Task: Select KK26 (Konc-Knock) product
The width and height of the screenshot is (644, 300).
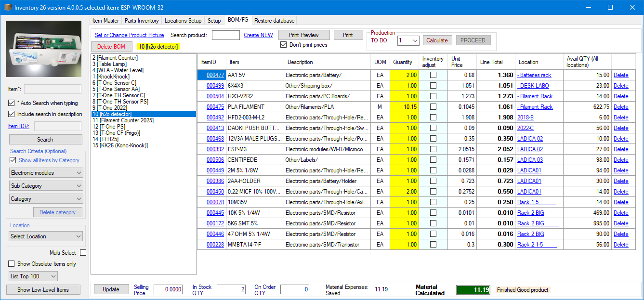Action: [120, 145]
